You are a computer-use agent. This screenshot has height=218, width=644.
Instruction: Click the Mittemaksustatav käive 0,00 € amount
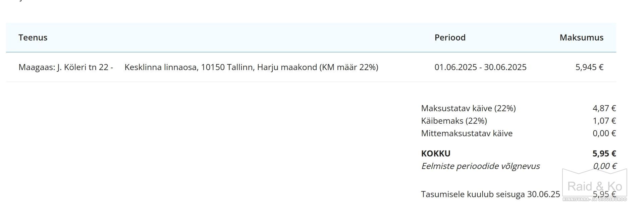(604, 133)
